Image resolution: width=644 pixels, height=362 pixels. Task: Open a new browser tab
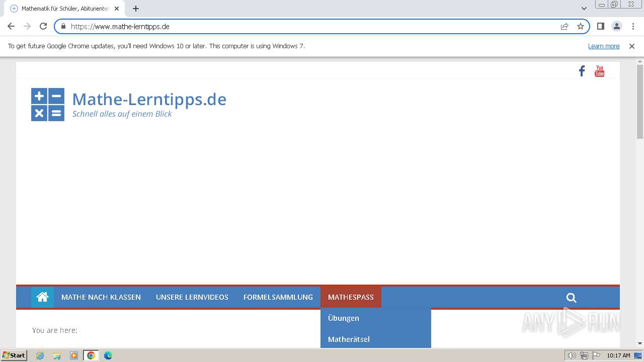pos(136,9)
